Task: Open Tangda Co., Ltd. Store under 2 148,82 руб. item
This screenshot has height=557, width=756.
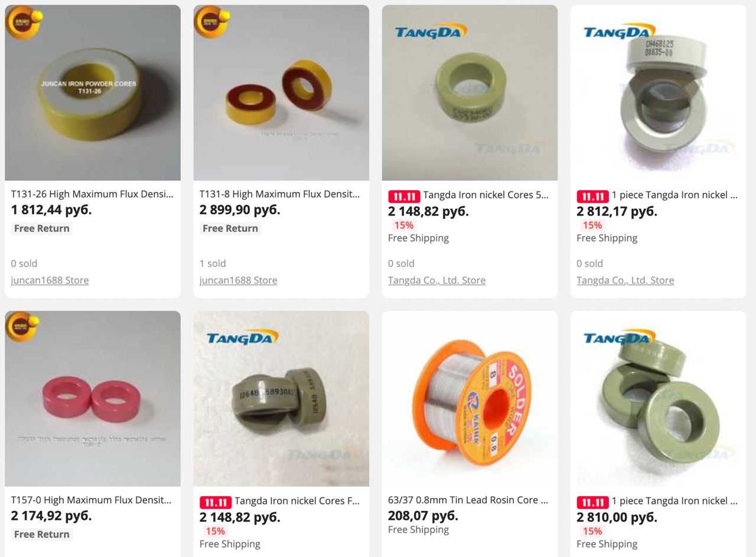Action: [x=436, y=280]
